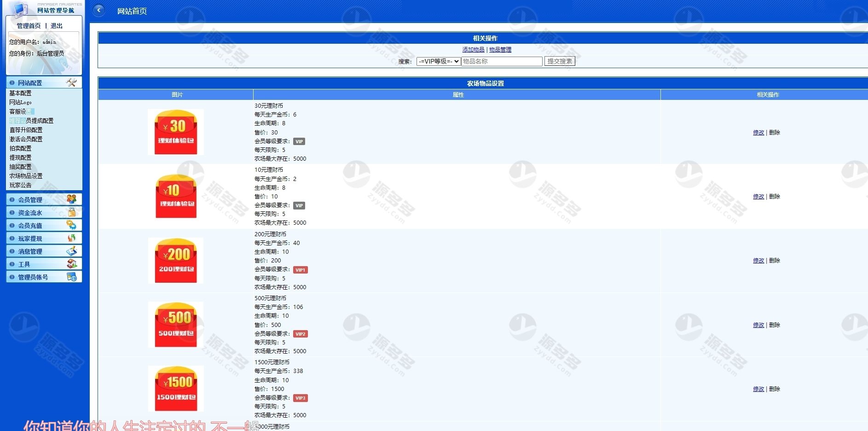
Task: Open 提现配置 in sidebar
Action: tap(20, 157)
